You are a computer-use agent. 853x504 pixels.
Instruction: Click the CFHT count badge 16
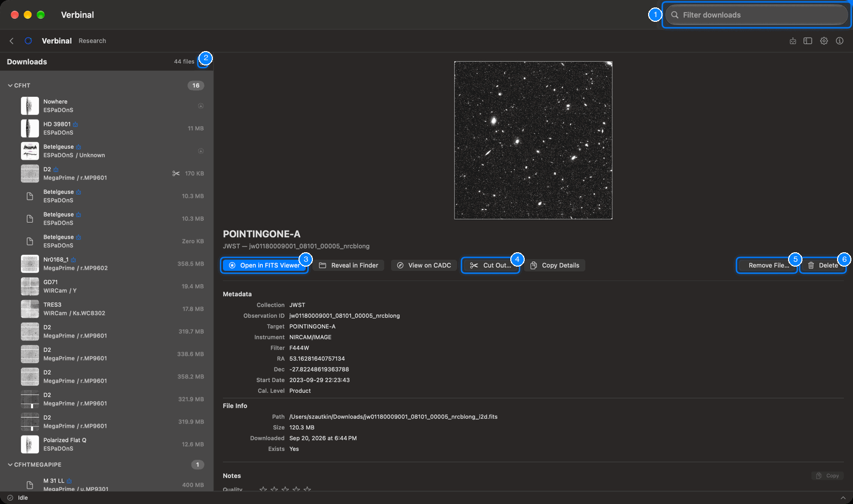196,86
